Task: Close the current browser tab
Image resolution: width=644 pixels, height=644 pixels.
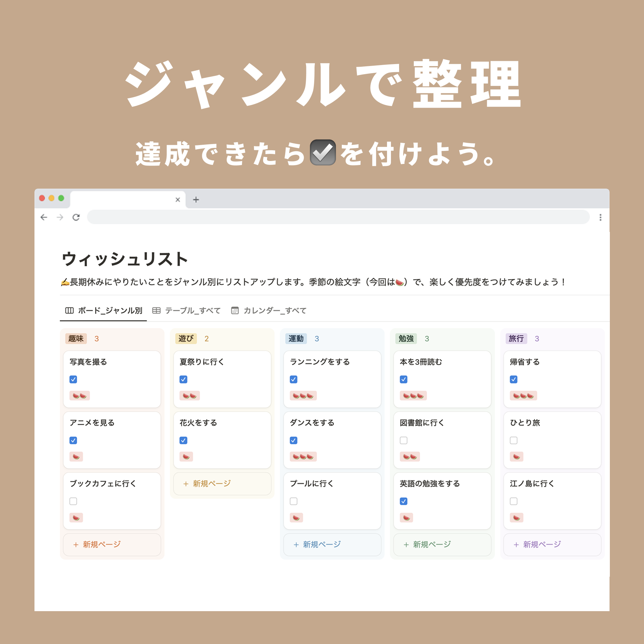Action: click(x=178, y=200)
